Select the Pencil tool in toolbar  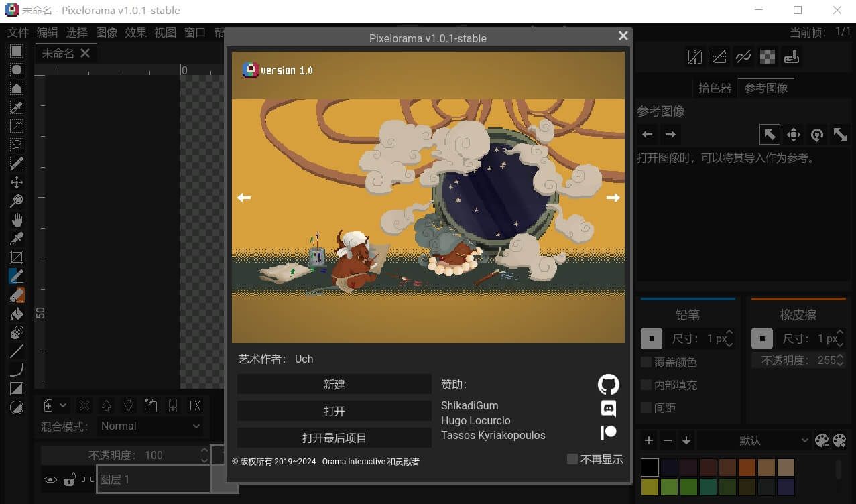pos(17,276)
